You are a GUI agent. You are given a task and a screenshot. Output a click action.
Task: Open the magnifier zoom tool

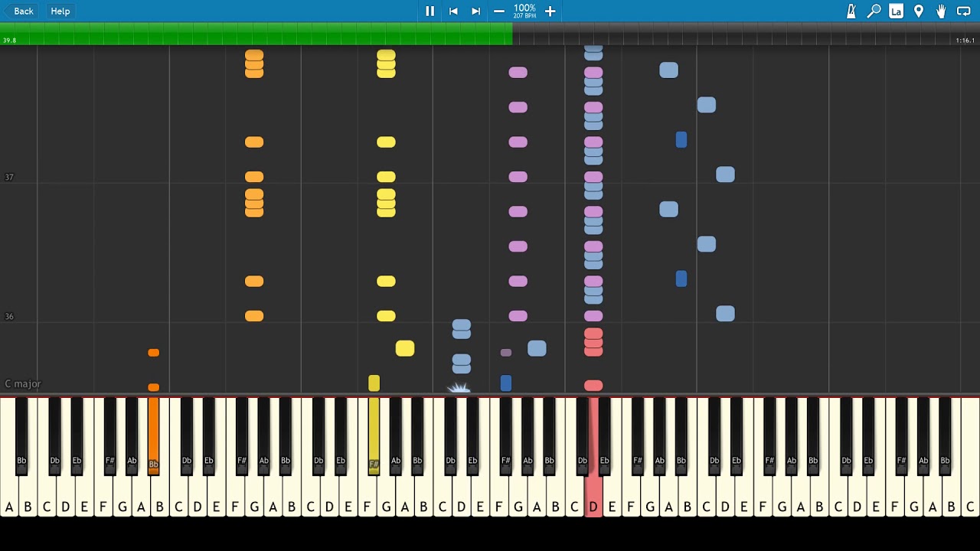point(874,11)
